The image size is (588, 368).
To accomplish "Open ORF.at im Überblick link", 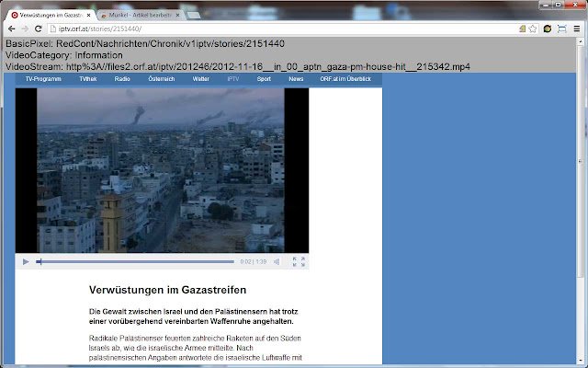I will [345, 79].
